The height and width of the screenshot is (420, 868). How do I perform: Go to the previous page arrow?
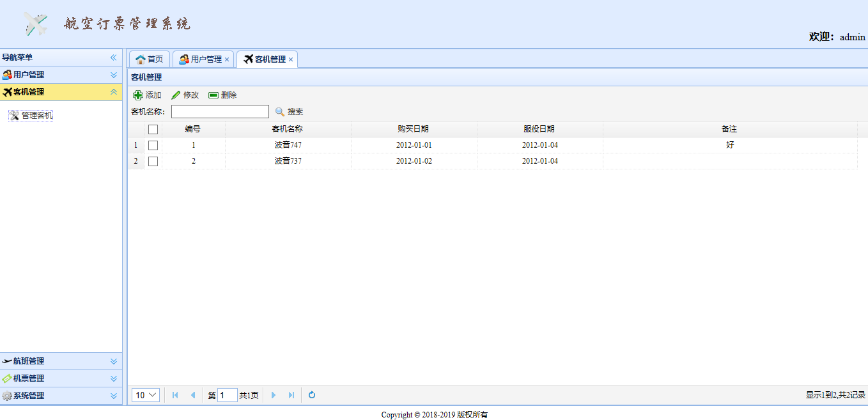pos(193,395)
